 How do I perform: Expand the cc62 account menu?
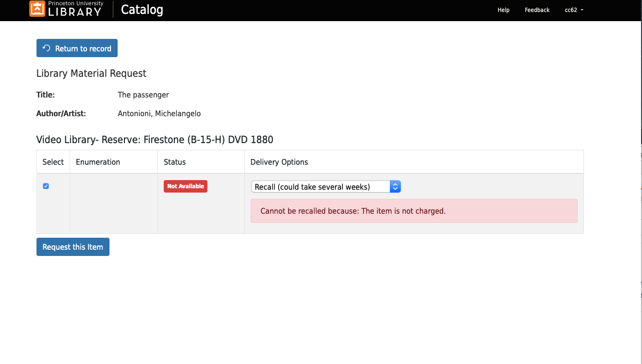point(574,10)
